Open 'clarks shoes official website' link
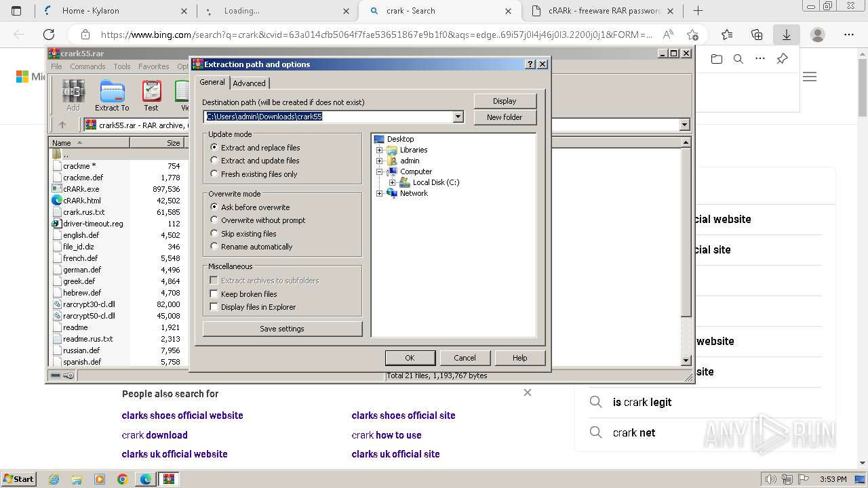This screenshot has width=868, height=488. tap(182, 415)
